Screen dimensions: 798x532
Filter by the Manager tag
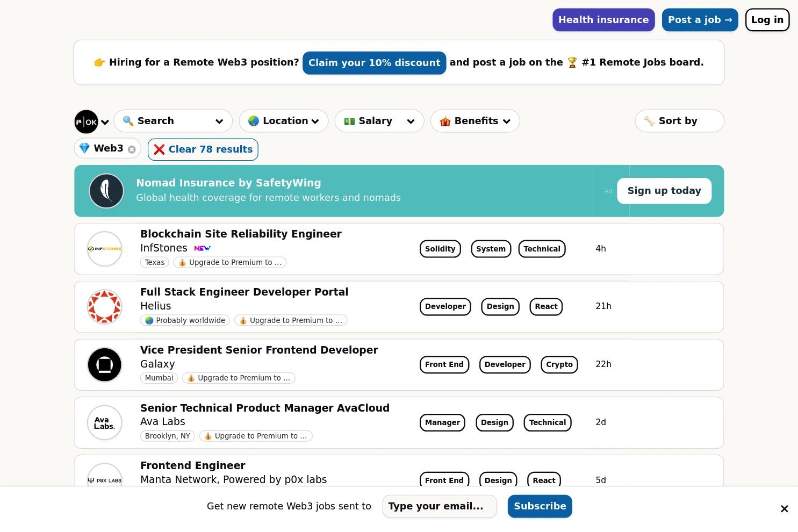point(442,422)
